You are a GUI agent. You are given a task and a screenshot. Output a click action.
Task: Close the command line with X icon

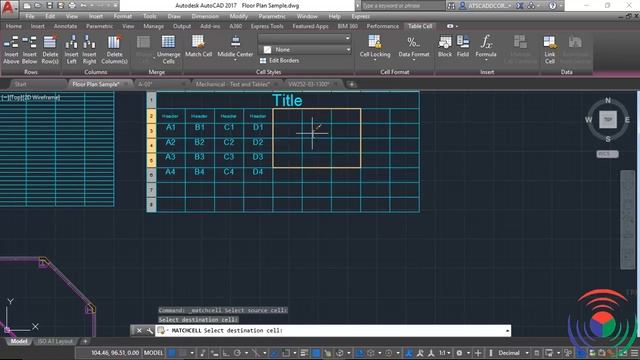click(x=139, y=330)
